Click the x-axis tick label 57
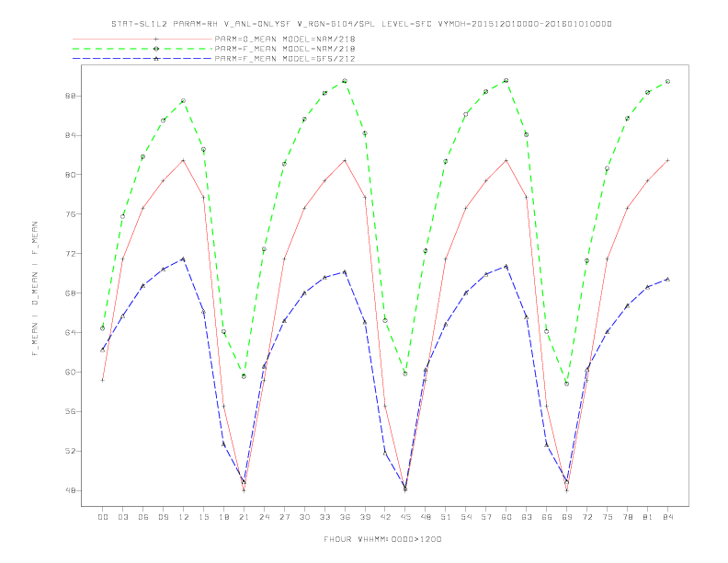 point(486,517)
